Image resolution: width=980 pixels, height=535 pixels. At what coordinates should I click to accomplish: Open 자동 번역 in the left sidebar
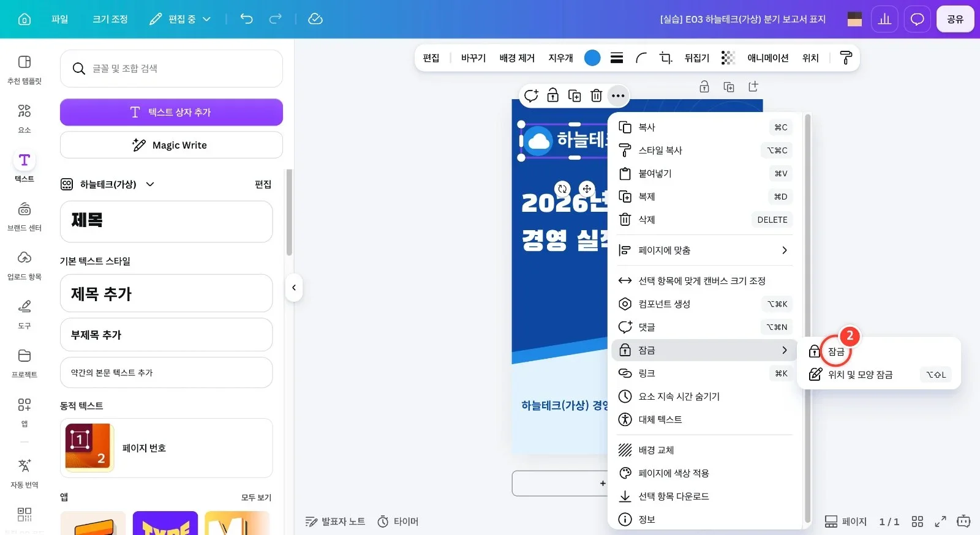pos(24,473)
